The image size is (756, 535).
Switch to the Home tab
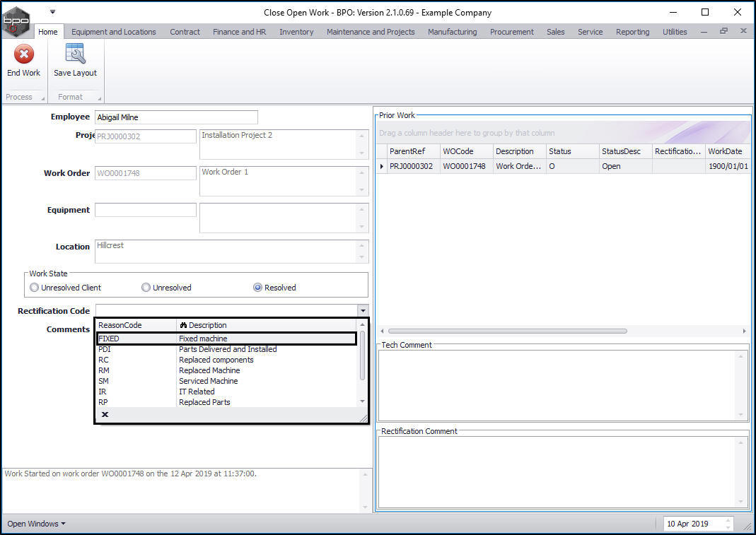47,32
